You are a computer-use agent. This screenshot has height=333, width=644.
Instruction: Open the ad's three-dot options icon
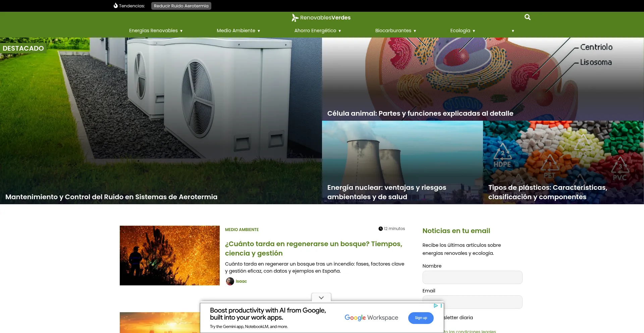pyautogui.click(x=441, y=306)
